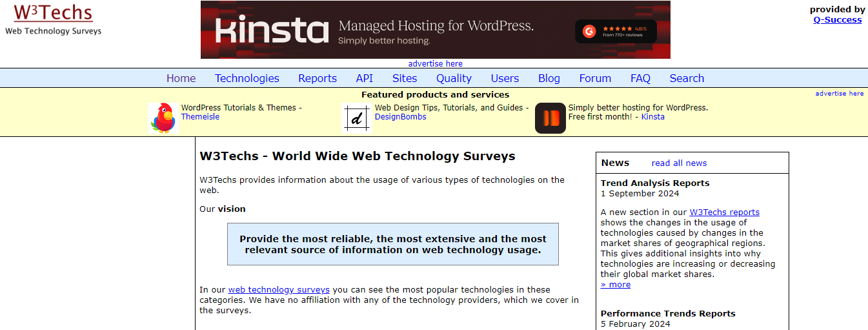Click 'Simply better hosting for WordPress.' text
Screen dimensions: 868x330
(x=638, y=108)
